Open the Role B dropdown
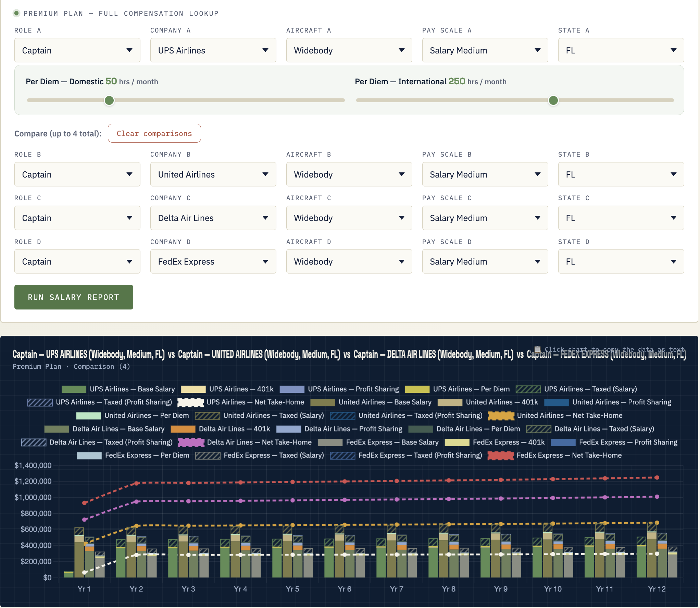Viewport: 700px width, 608px height. point(77,174)
